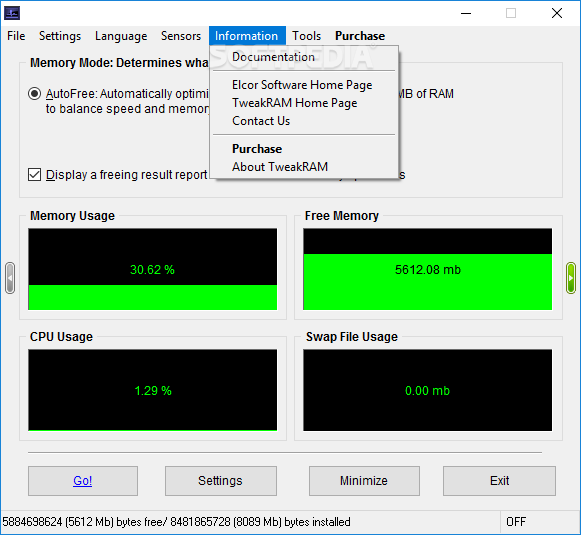Click the Memory Mode heading text

[x=119, y=63]
